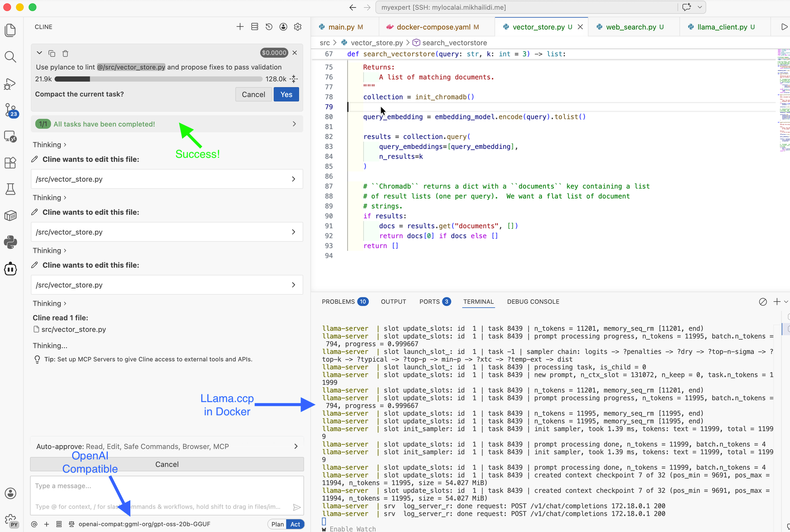Open the Explorer files icon in activity bar
Viewport: 790px width, 532px height.
(x=10, y=30)
